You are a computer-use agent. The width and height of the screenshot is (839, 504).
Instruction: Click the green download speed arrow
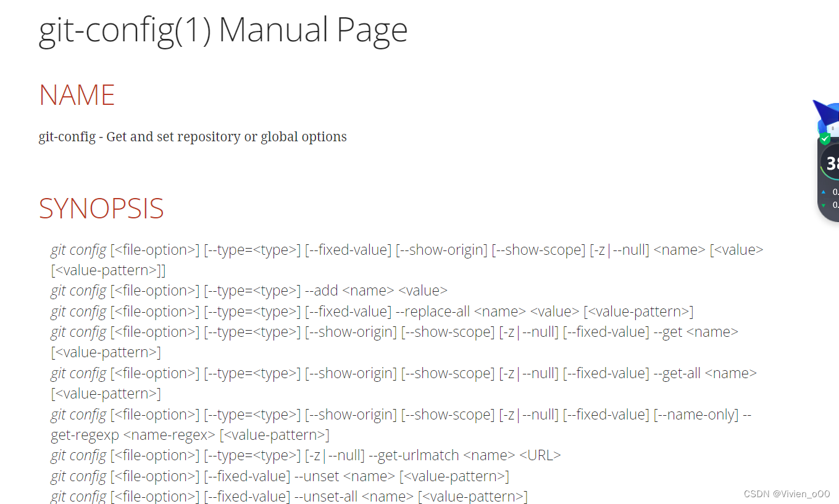tap(823, 205)
